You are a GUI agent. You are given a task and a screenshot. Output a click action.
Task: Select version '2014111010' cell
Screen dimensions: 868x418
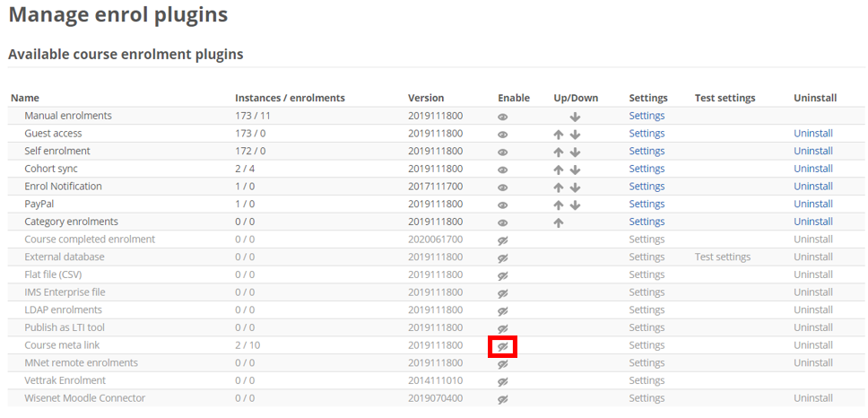point(436,381)
